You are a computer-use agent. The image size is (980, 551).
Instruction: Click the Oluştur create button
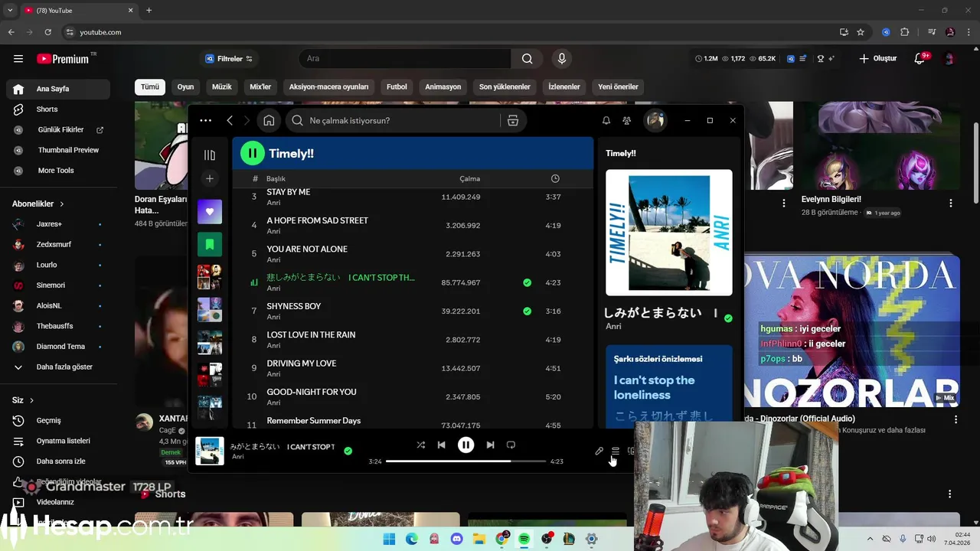pos(877,58)
